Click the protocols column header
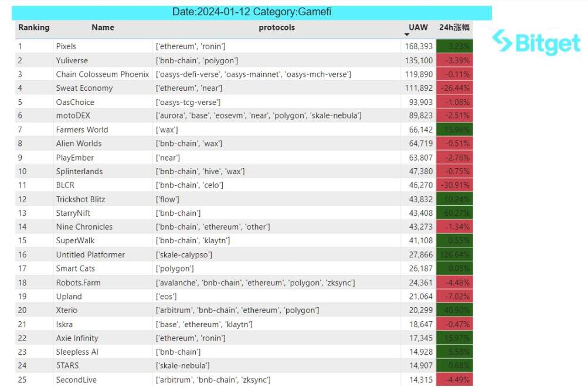 [276, 28]
